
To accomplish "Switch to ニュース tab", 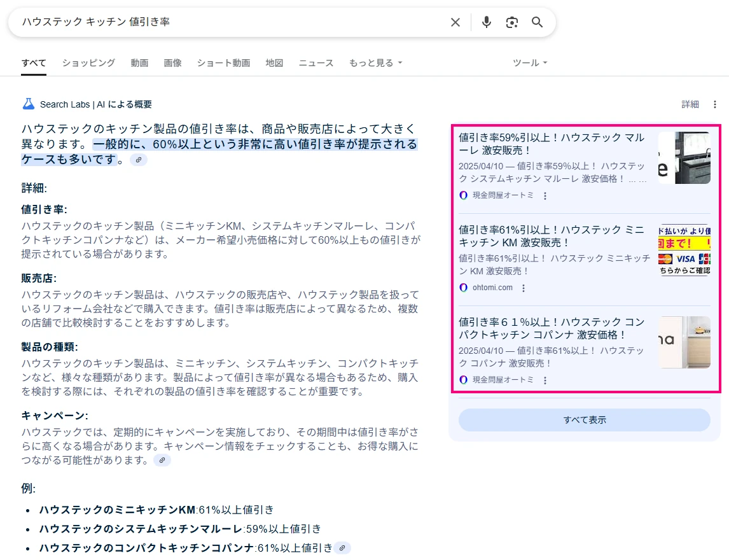I will pos(316,63).
